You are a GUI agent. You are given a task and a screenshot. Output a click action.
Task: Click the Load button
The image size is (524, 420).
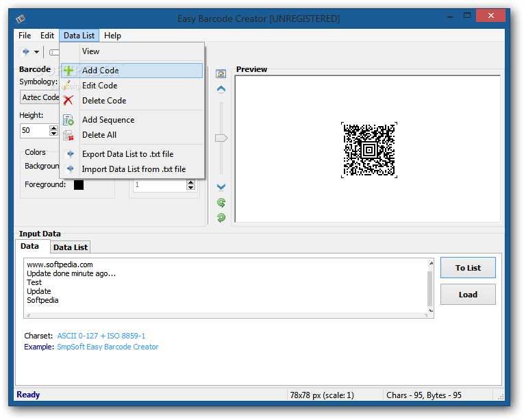point(468,294)
